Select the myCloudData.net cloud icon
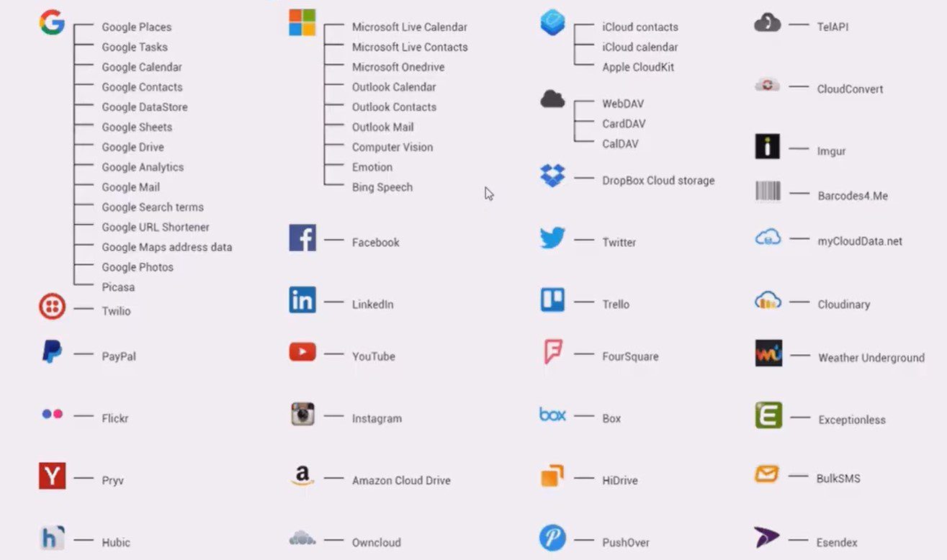The width and height of the screenshot is (947, 560). (768, 237)
